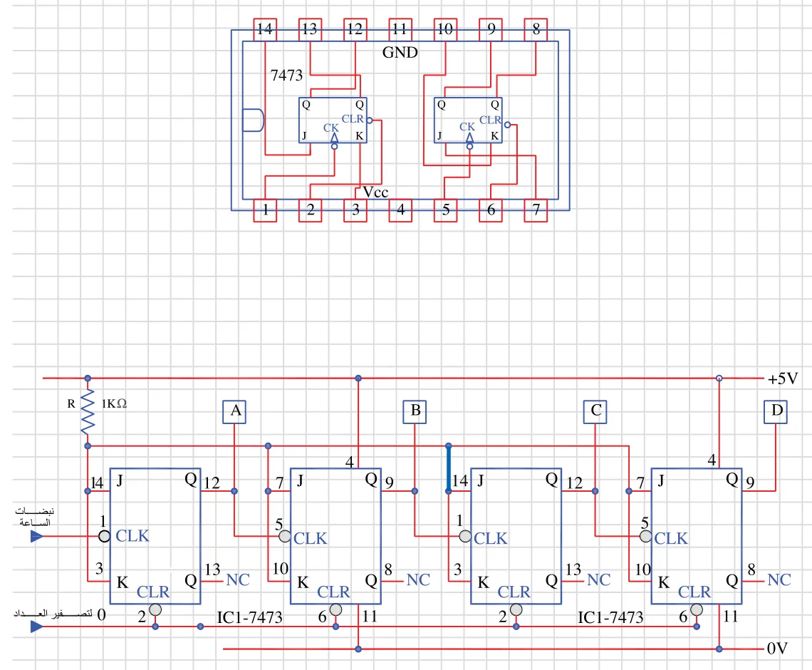Click the output label box C
The image size is (812, 670).
click(x=595, y=411)
